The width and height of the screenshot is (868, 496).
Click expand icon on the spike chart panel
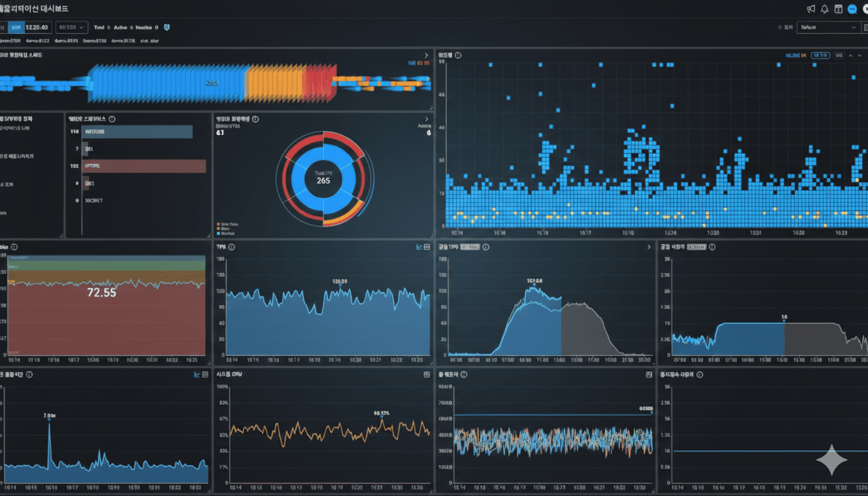pos(205,374)
